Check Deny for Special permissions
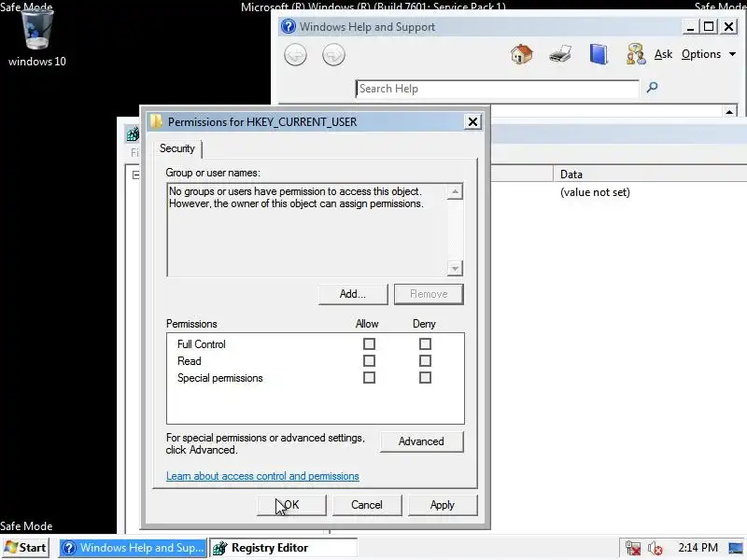 click(425, 378)
